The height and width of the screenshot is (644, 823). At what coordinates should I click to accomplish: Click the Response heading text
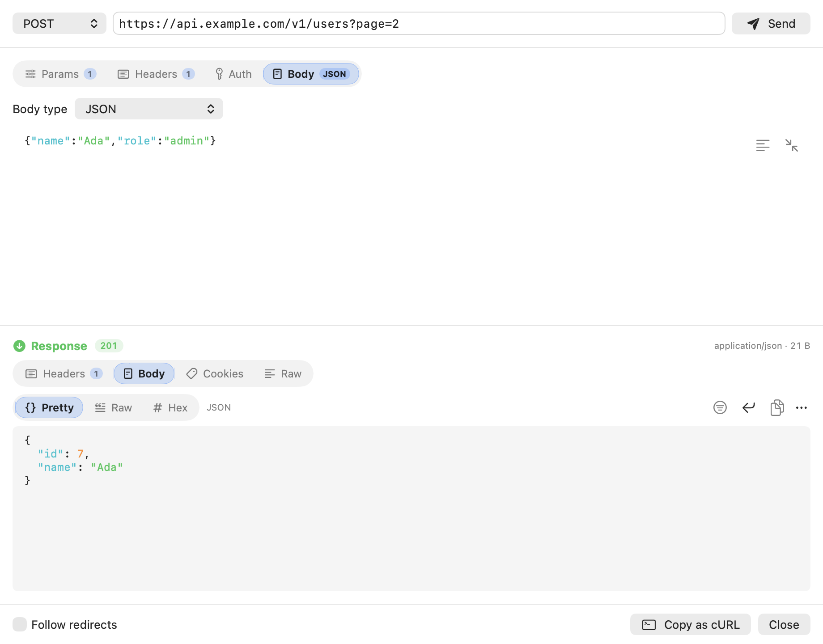click(x=59, y=346)
